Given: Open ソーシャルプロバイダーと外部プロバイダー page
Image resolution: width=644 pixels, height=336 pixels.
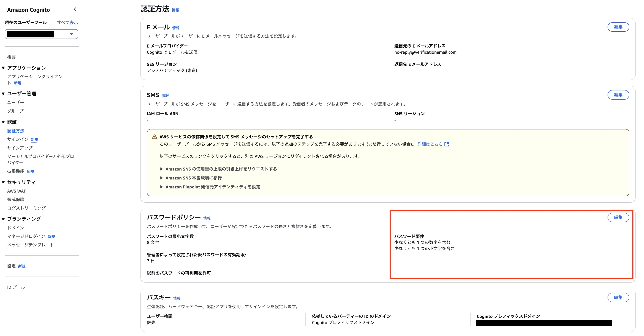Looking at the screenshot, I should click(x=41, y=160).
